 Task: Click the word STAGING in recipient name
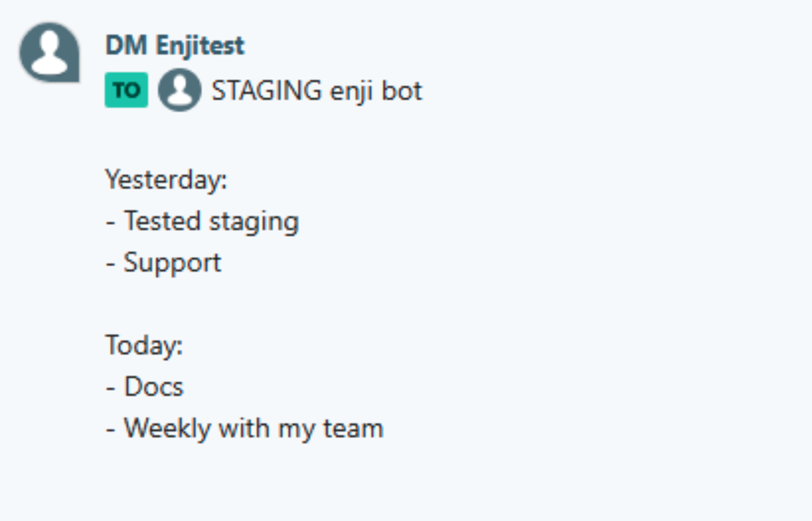coord(266,90)
